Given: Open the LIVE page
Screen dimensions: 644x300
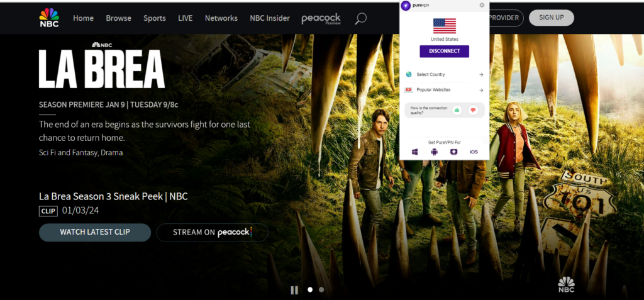Looking at the screenshot, I should (186, 18).
